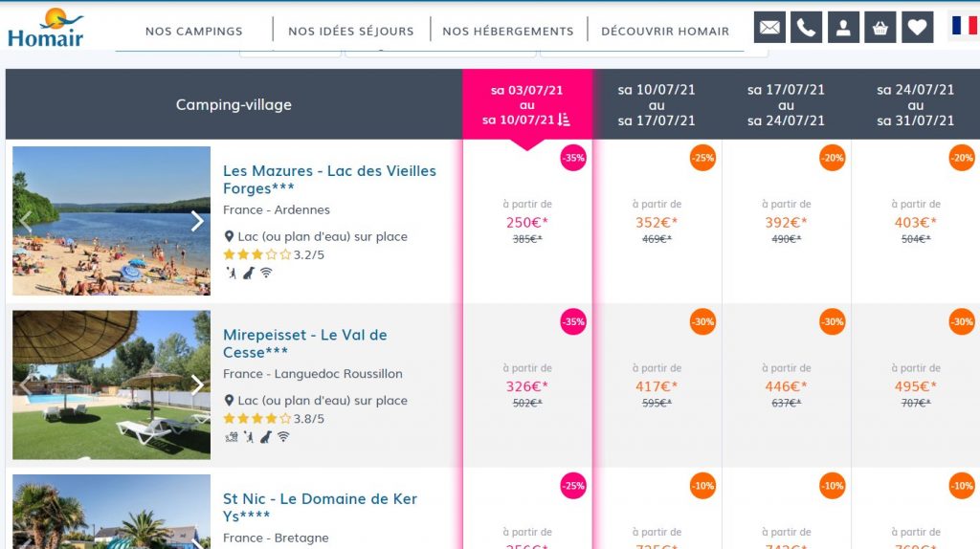Image resolution: width=980 pixels, height=549 pixels.
Task: Open the Découvrir Homair menu
Action: [665, 31]
